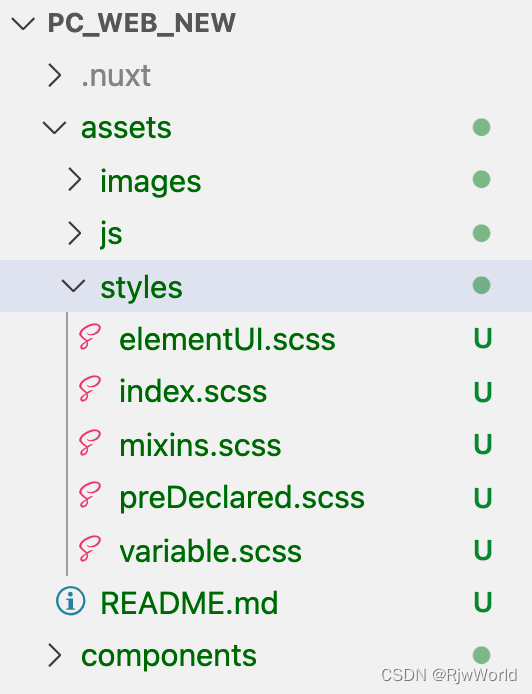Expand the images folder chevron

point(74,180)
